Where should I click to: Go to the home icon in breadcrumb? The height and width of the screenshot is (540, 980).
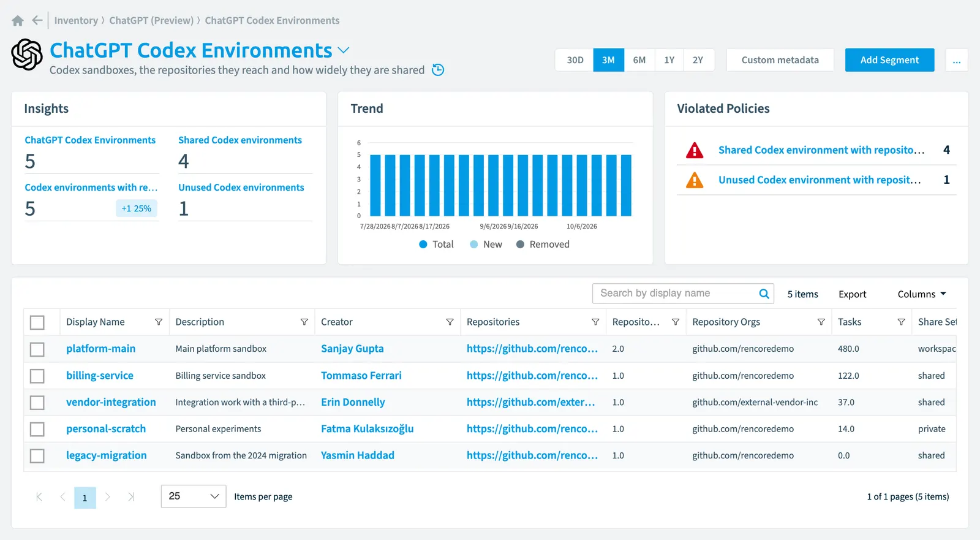[x=18, y=21]
